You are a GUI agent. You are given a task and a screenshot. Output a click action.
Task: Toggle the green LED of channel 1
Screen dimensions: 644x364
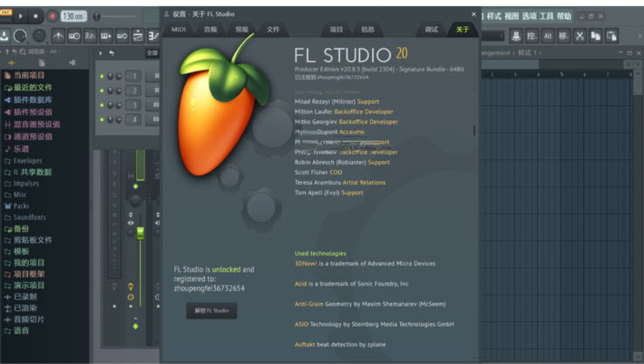tap(102, 77)
